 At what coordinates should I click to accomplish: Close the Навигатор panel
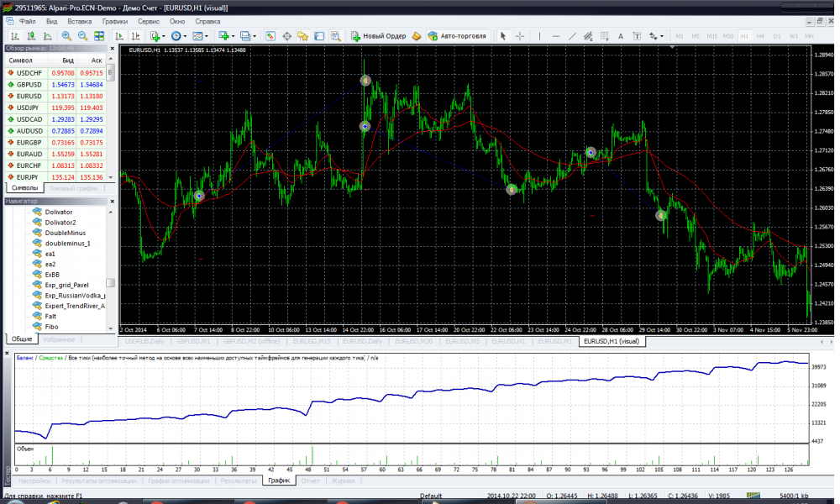(x=112, y=202)
